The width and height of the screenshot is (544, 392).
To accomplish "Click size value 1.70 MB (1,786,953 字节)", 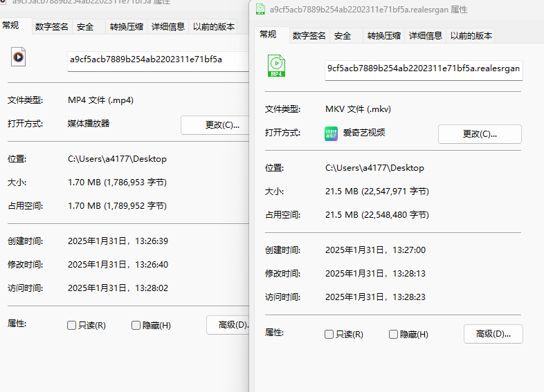I will (x=117, y=183).
